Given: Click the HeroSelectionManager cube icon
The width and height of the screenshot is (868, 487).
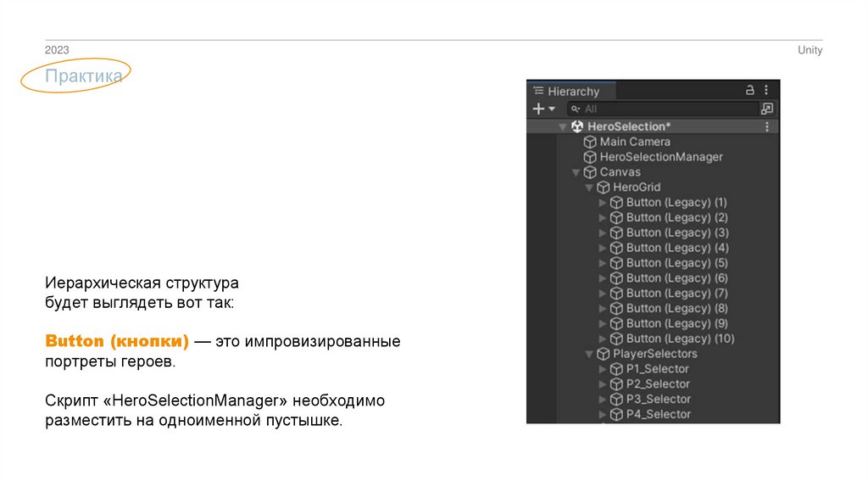Looking at the screenshot, I should click(591, 157).
